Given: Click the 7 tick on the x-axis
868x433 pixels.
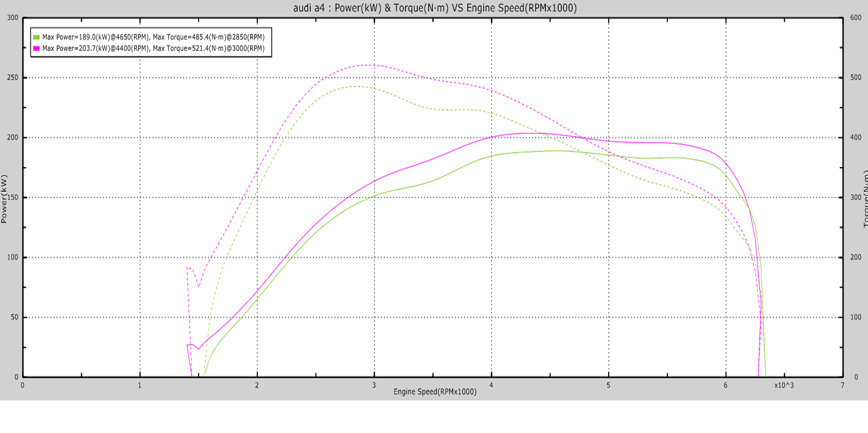Looking at the screenshot, I should (842, 385).
